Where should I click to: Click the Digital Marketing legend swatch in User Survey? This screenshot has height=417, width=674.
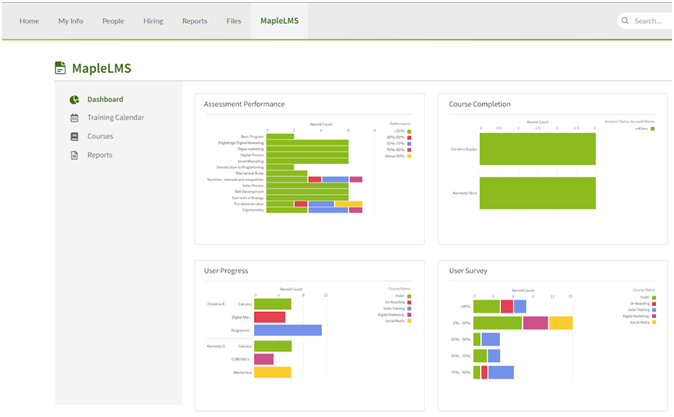pyautogui.click(x=654, y=316)
